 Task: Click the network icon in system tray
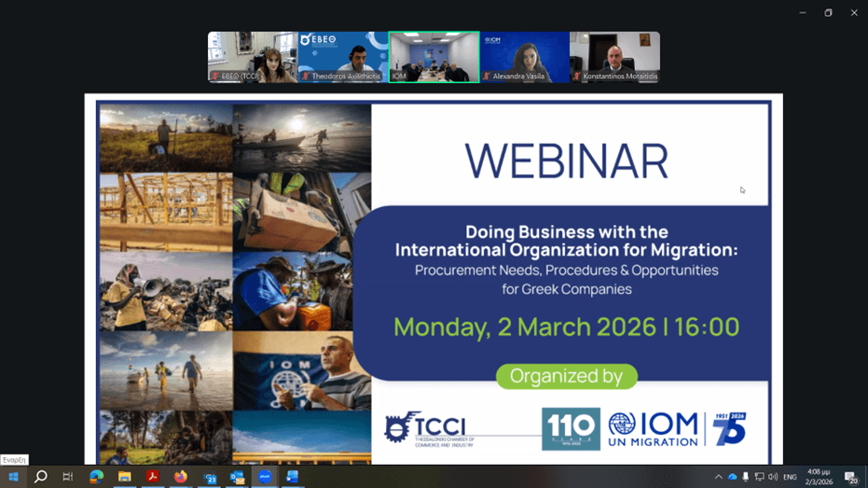pyautogui.click(x=759, y=477)
